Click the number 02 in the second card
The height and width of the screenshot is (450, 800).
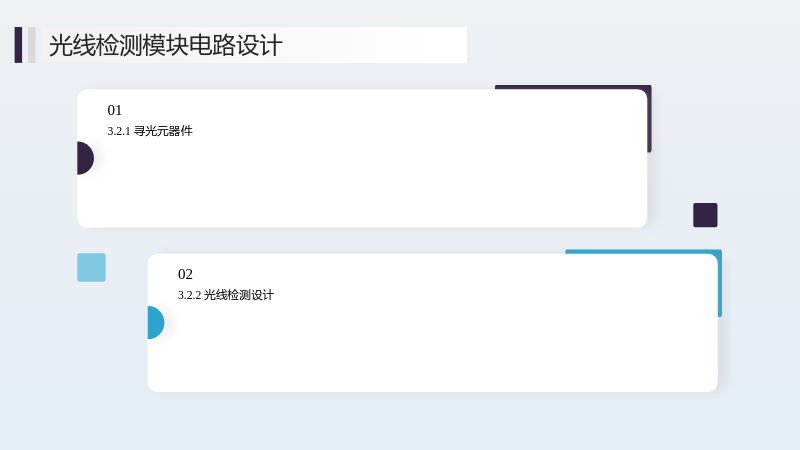pos(185,274)
